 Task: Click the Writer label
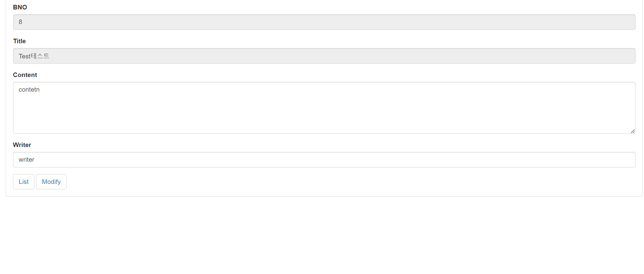click(x=22, y=145)
